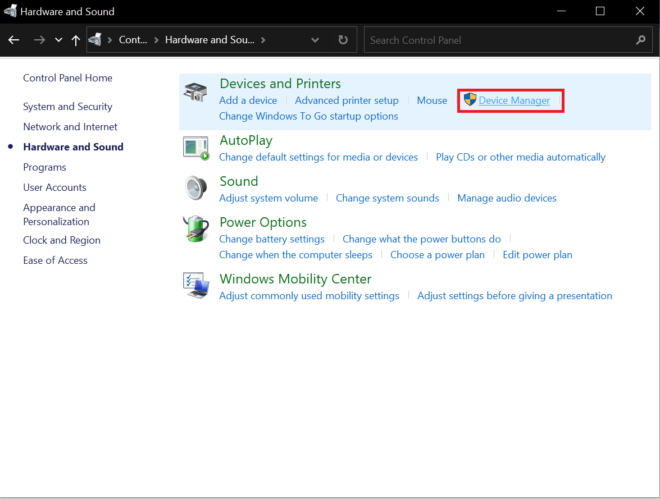Change when the computer sleeps

click(x=295, y=255)
